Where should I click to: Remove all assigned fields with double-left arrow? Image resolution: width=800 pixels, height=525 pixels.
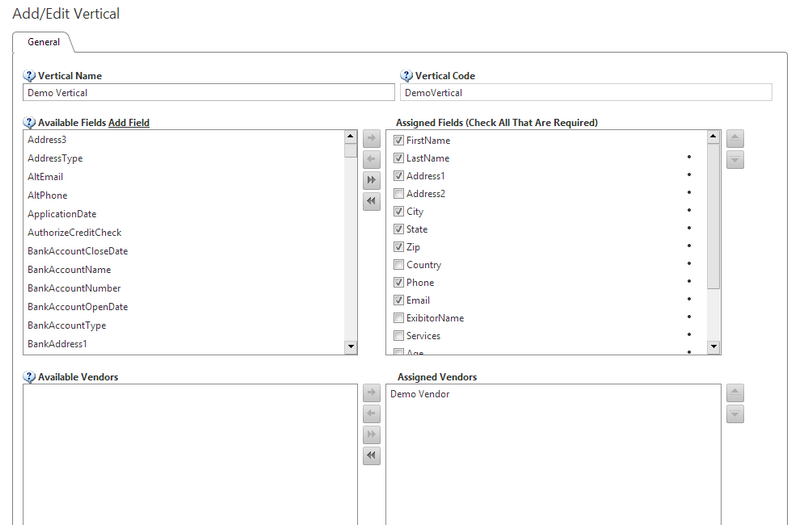[371, 201]
